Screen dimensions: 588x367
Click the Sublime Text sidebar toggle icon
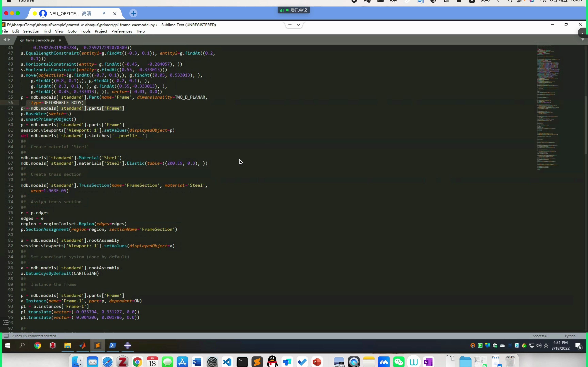coord(6,336)
